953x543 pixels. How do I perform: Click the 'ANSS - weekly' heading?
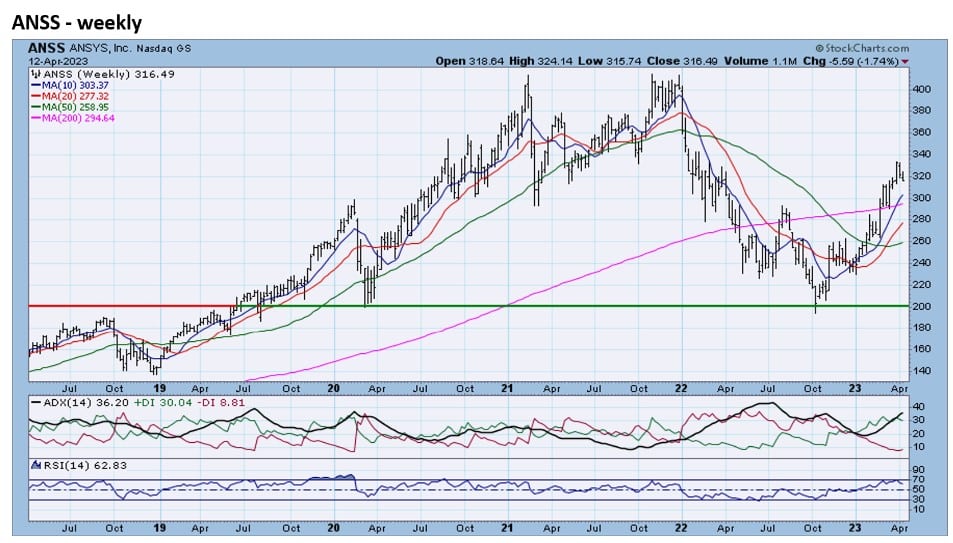(77, 23)
